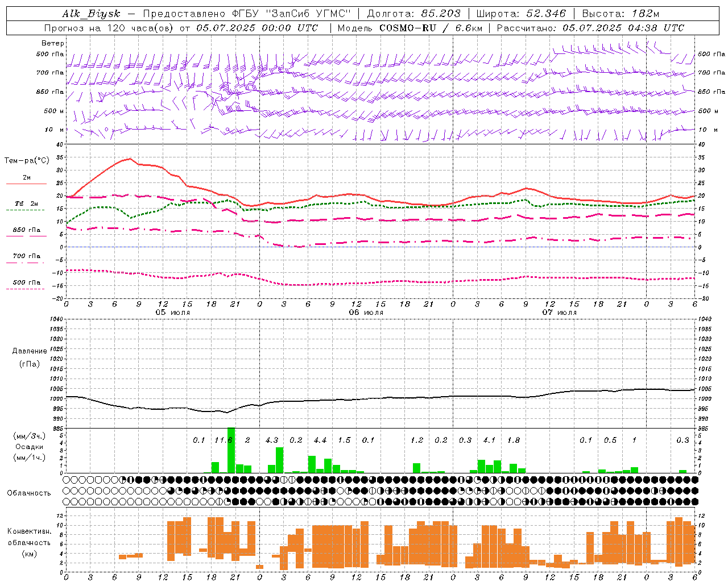The height and width of the screenshot is (582, 728).
Task: Click the 1.8 precipitation value
Action: tap(514, 440)
